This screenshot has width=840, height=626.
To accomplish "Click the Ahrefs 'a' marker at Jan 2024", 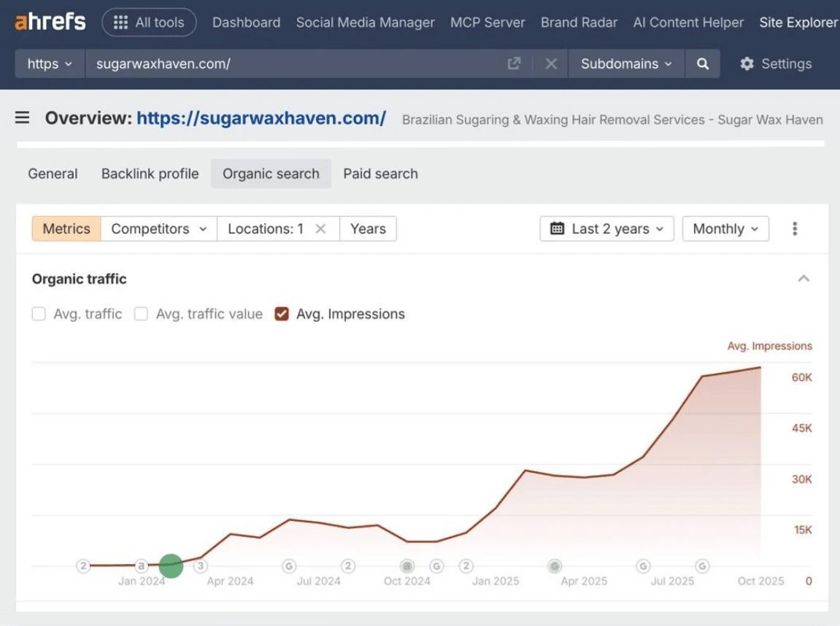I will pos(141,566).
